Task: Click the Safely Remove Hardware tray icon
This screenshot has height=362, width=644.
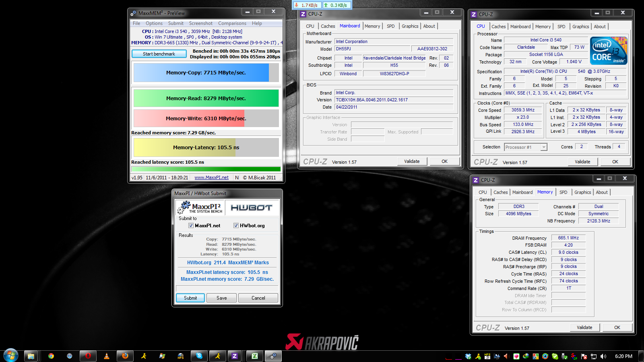Action: click(x=564, y=356)
